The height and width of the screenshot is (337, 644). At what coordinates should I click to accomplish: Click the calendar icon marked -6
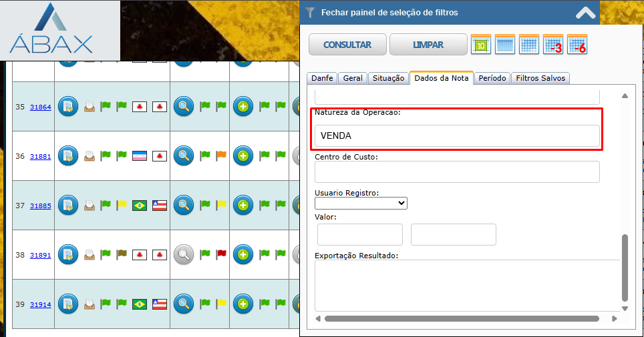(577, 45)
